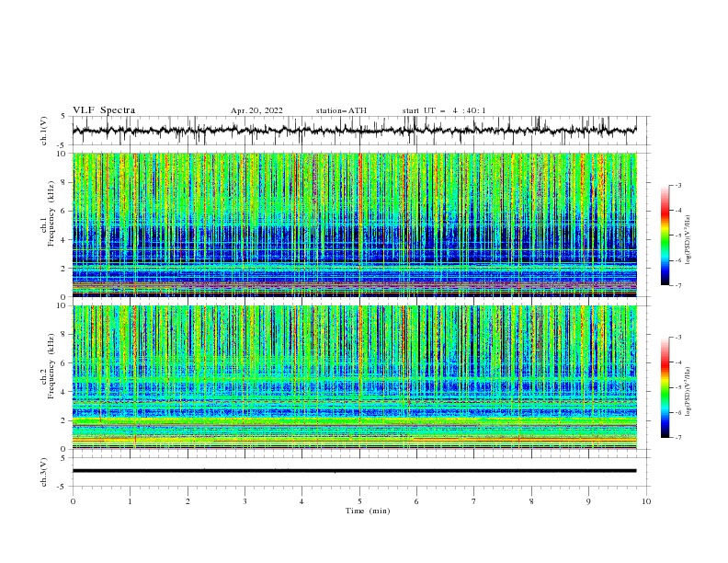The height and width of the screenshot is (563, 728).
Task: Click the "ch.3(V)" axis label
Action: 44,472
